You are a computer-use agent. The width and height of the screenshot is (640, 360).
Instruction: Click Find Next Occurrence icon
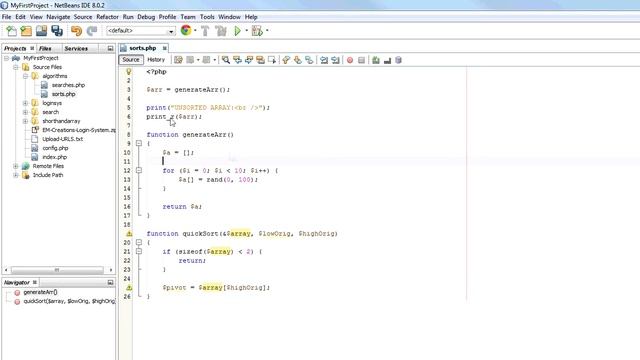tap(249, 60)
